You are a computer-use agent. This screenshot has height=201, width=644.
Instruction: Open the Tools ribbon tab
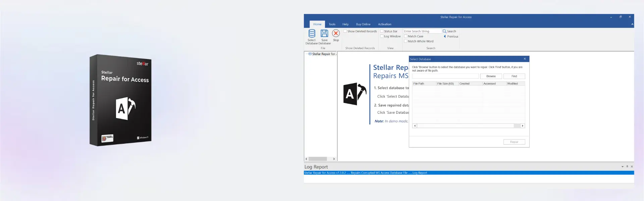(x=332, y=24)
